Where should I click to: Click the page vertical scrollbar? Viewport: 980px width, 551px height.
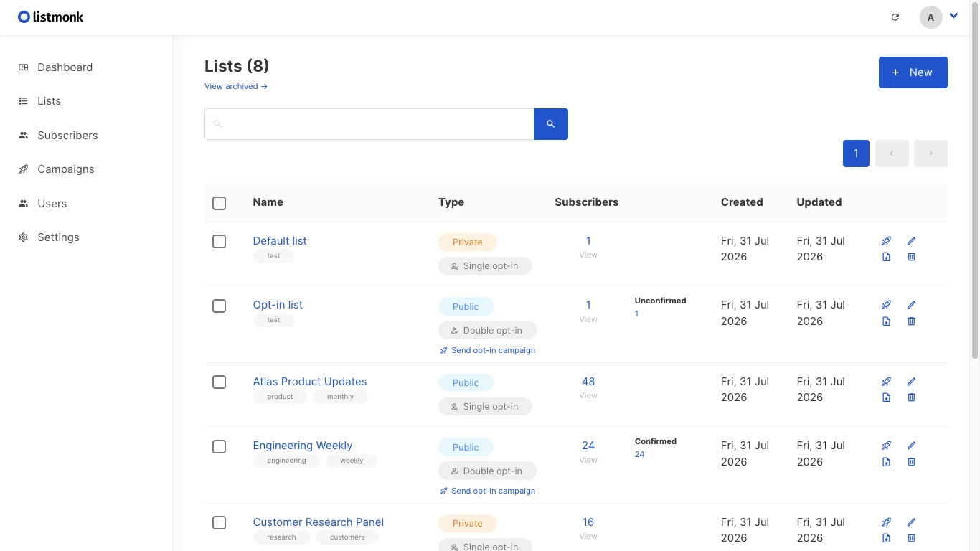975,179
